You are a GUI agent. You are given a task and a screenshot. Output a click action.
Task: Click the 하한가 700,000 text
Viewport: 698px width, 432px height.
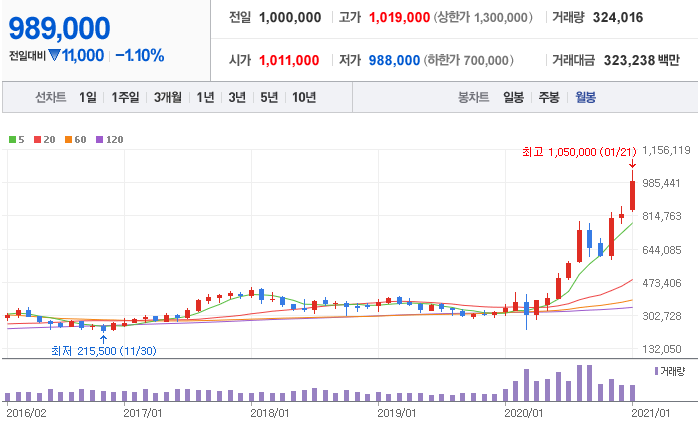coord(468,60)
